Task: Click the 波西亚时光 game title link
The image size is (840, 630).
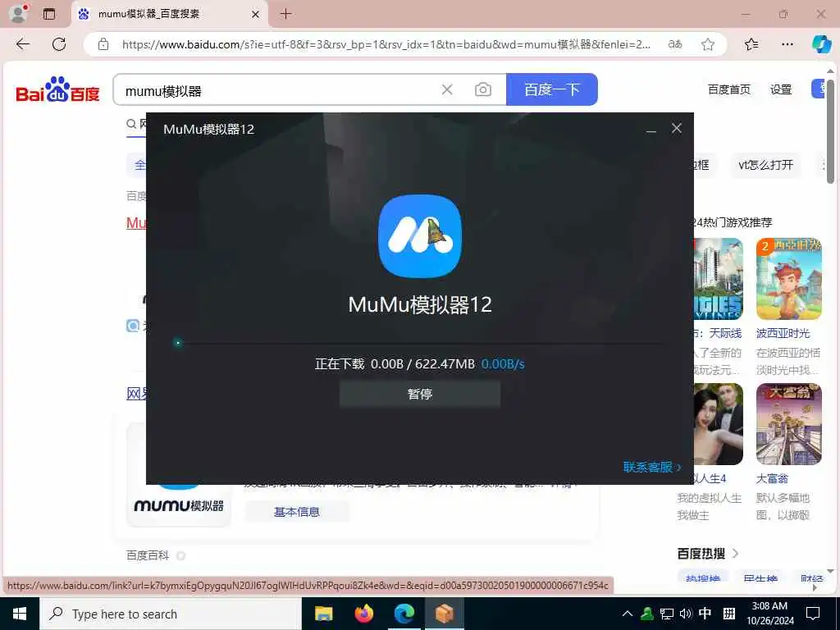Action: (x=782, y=333)
